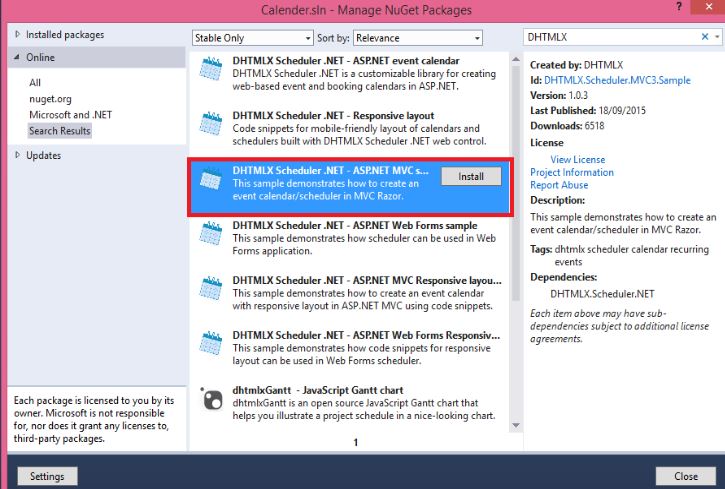
Task: Click the Version 1.0.3 value
Action: tap(578, 95)
